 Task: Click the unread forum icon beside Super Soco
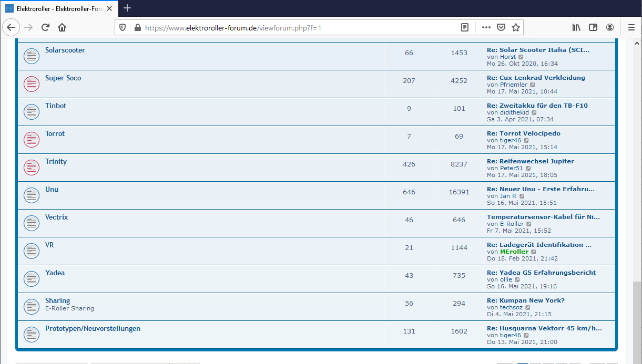[32, 84]
